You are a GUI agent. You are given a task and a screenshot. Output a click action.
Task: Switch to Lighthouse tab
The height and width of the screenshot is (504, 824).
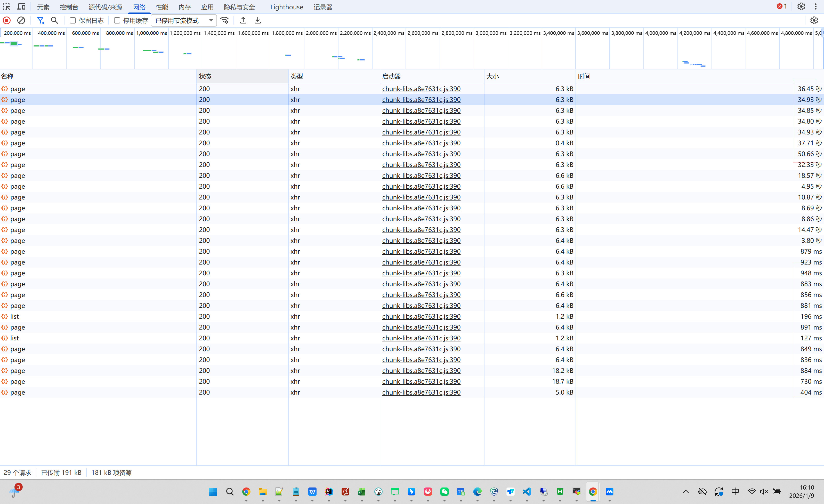[x=286, y=7]
